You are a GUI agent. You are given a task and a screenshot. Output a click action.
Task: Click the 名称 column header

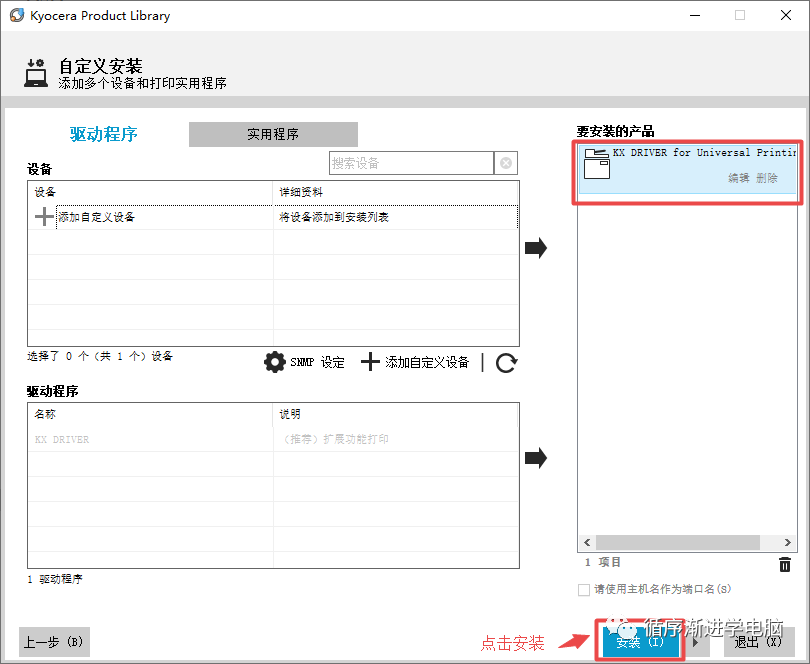point(150,414)
